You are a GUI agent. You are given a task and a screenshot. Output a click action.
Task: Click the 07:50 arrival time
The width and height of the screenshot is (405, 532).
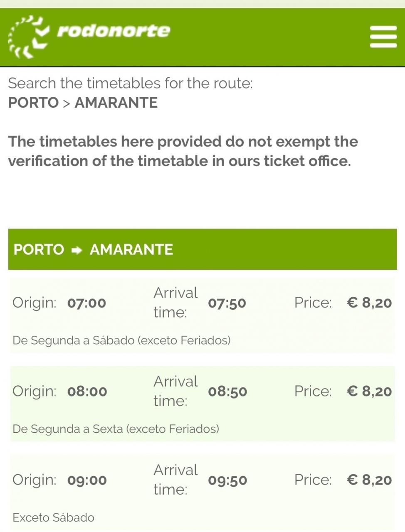227,303
